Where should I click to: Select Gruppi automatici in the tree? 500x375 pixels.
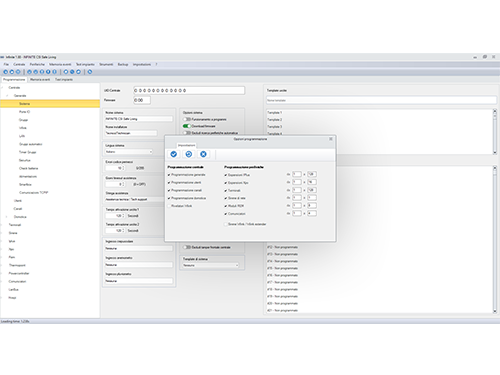click(31, 144)
